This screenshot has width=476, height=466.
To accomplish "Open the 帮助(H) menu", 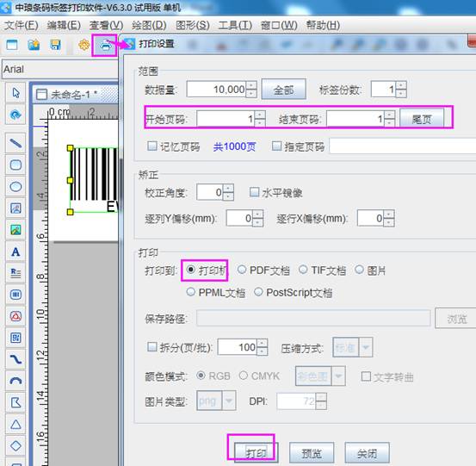I will (x=323, y=25).
